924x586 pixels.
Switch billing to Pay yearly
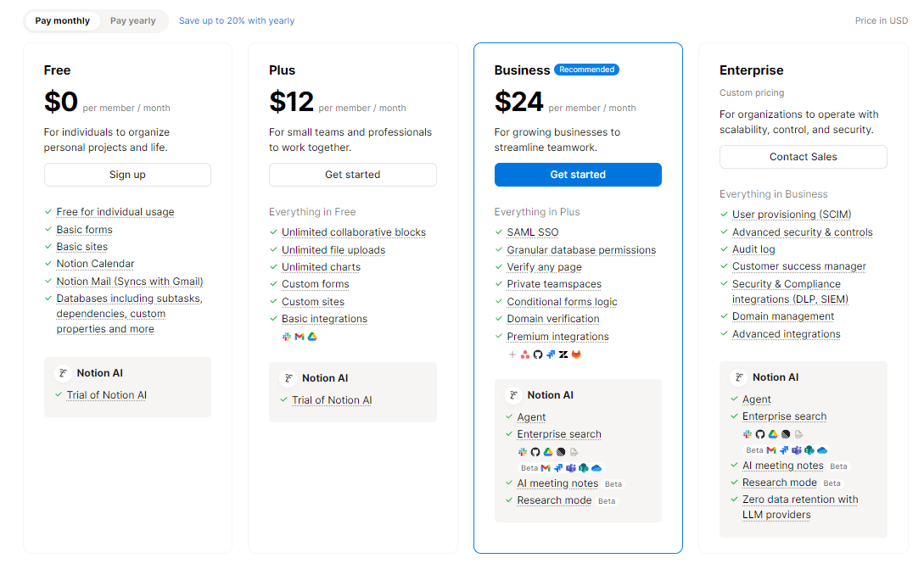(133, 20)
